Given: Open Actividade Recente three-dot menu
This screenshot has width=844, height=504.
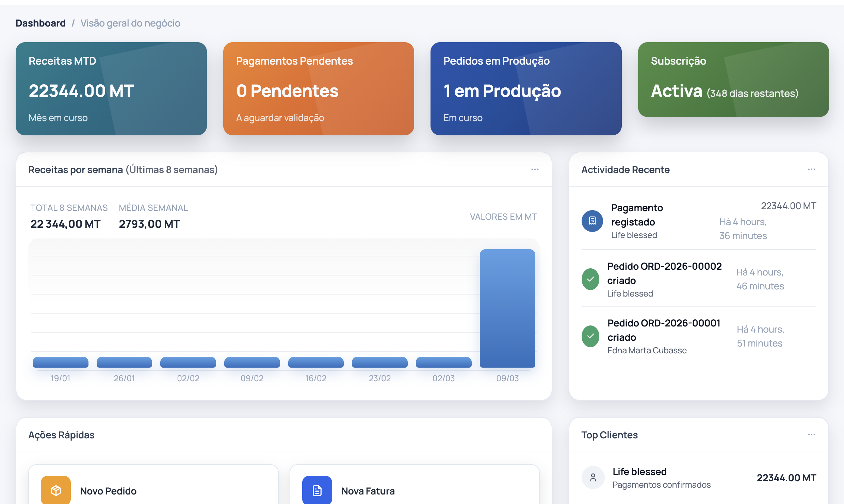Looking at the screenshot, I should tap(811, 169).
